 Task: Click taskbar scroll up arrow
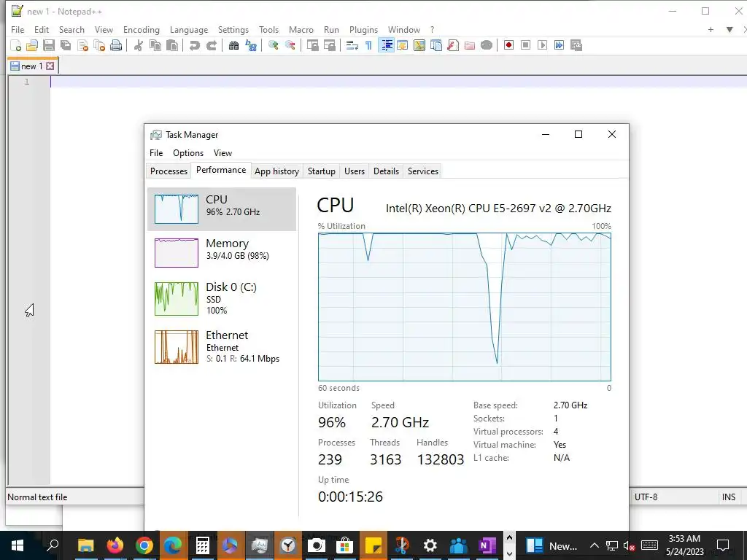coord(509,537)
